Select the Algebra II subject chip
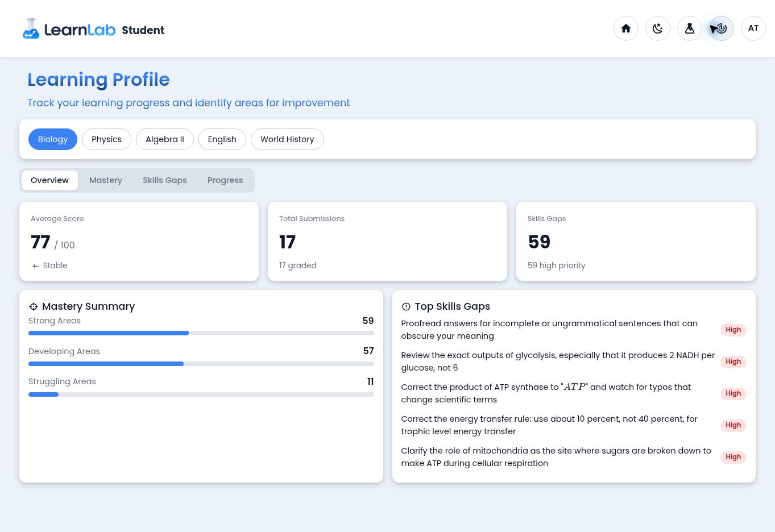 (165, 139)
